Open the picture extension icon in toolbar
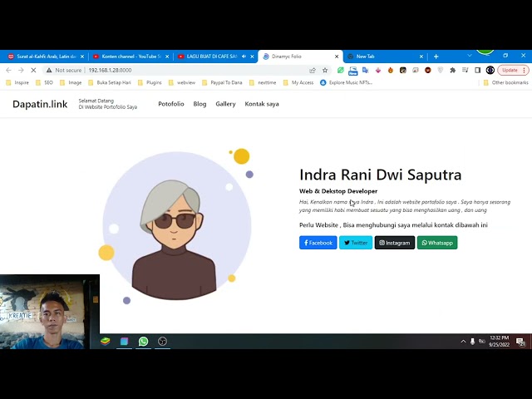Image resolution: width=532 pixels, height=399 pixels. pos(416,70)
